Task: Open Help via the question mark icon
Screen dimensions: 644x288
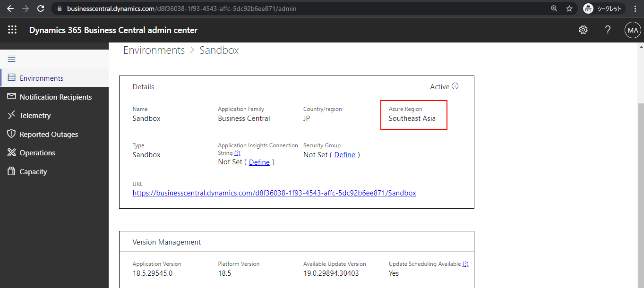Action: [608, 29]
